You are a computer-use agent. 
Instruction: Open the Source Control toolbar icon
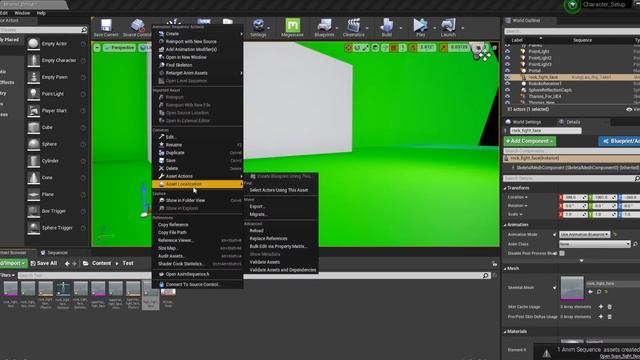[138, 25]
